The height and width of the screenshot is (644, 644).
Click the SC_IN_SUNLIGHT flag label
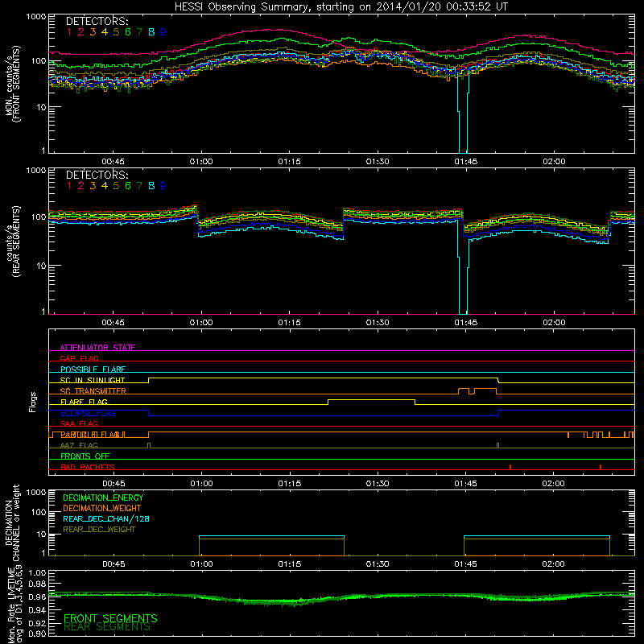click(x=93, y=380)
